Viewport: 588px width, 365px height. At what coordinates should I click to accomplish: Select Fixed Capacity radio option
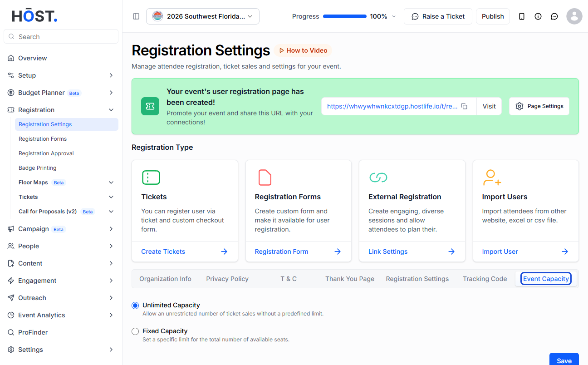coord(135,331)
